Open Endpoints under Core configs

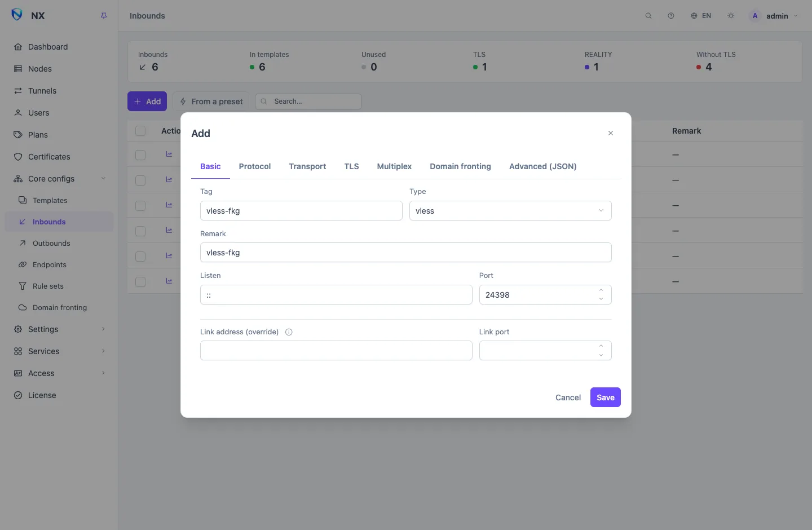pos(59,265)
